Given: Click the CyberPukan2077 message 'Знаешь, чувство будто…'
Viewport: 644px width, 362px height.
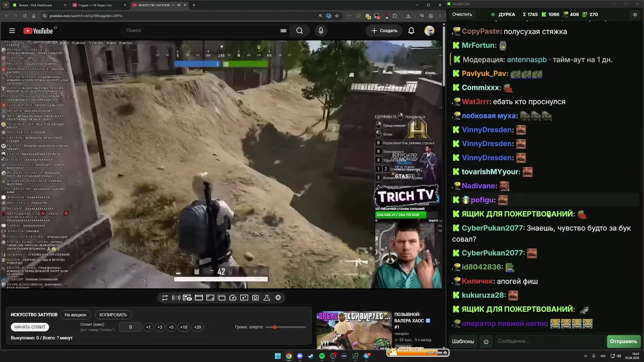Looking at the screenshot, I should (541, 233).
